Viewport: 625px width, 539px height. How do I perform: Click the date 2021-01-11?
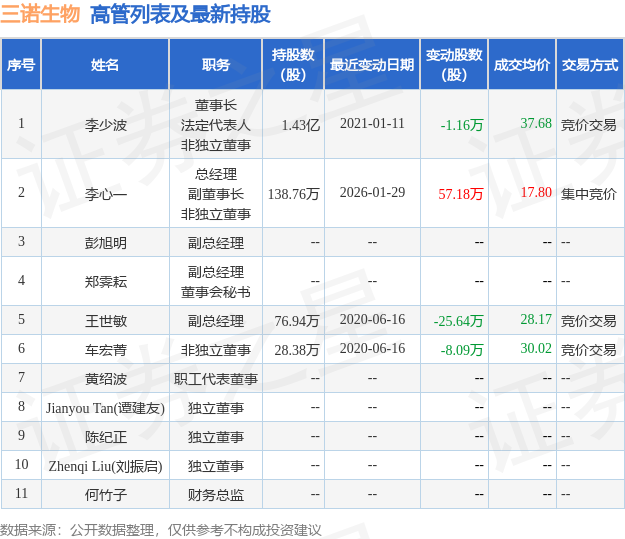[372, 123]
